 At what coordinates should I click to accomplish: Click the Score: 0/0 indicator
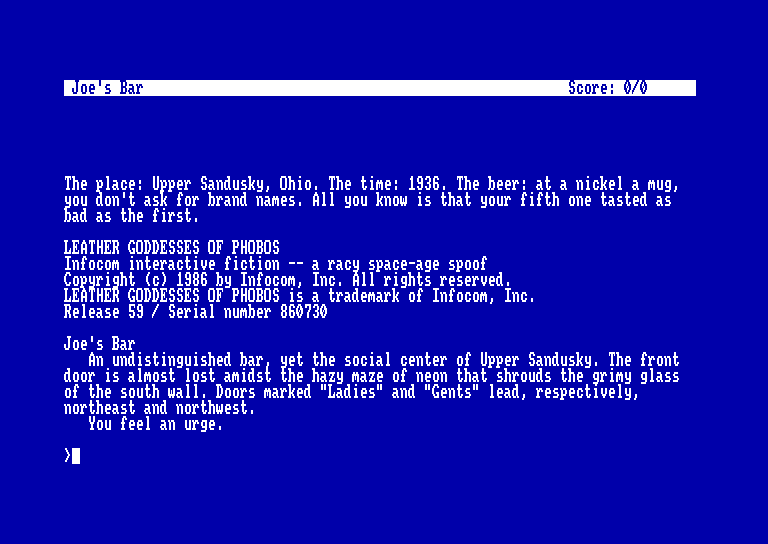(x=608, y=88)
